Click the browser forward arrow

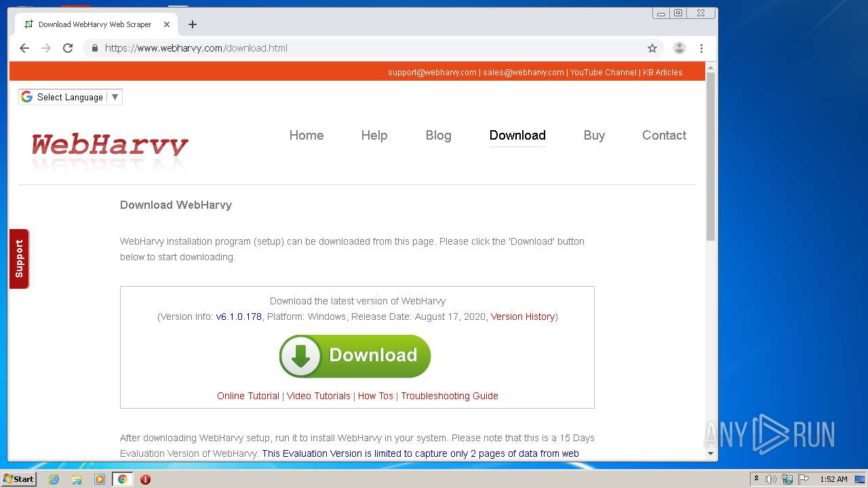point(46,48)
